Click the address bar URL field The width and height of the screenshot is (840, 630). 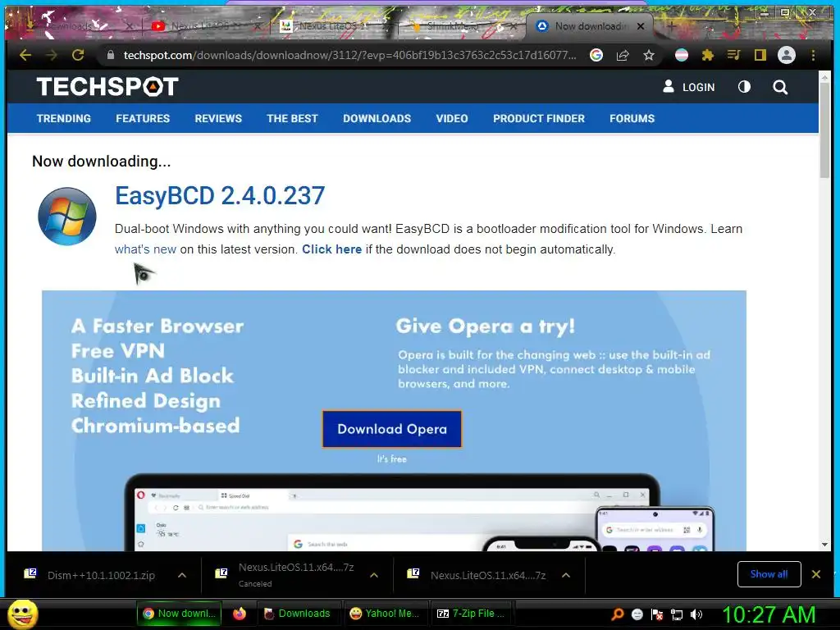tap(349, 55)
